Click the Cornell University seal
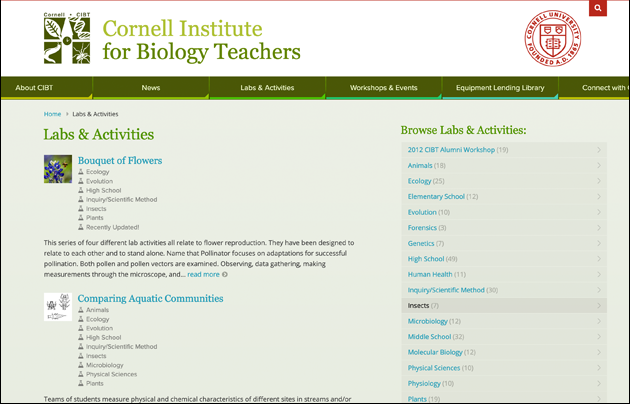Image resolution: width=630 pixels, height=404 pixels. pyautogui.click(x=552, y=38)
